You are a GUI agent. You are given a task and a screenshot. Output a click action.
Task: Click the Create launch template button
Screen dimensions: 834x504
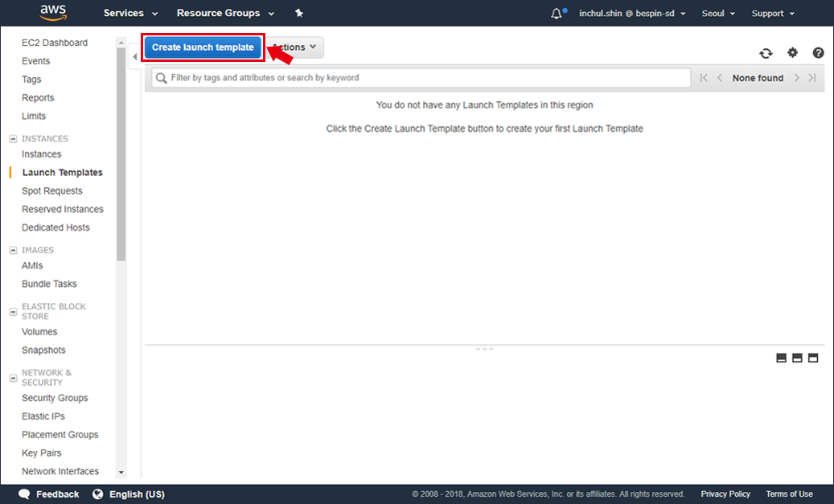[x=203, y=47]
